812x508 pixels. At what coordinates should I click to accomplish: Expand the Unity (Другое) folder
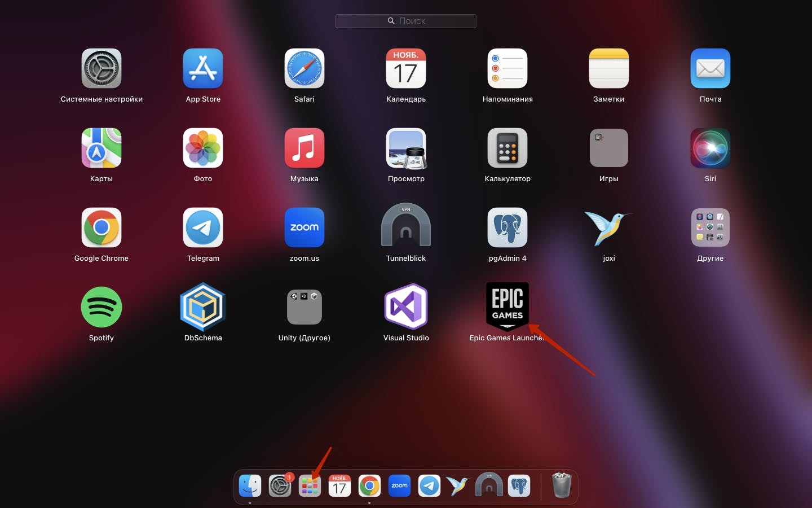(304, 307)
